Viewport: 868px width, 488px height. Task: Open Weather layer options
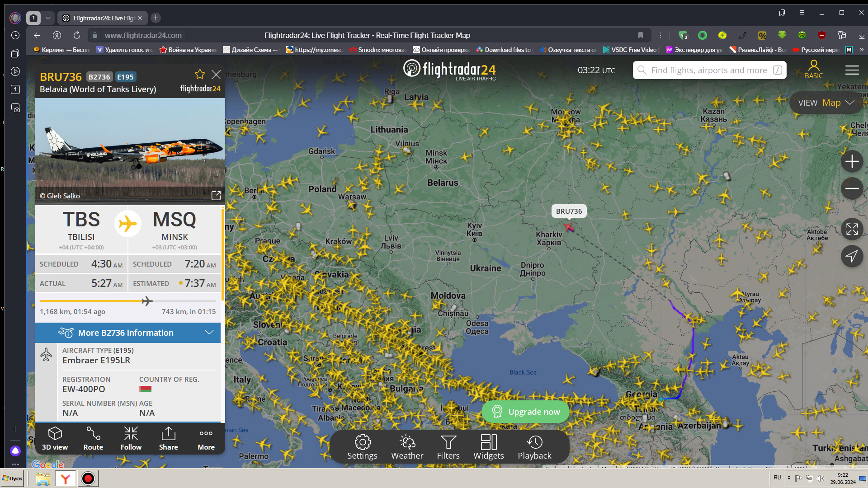tap(407, 447)
